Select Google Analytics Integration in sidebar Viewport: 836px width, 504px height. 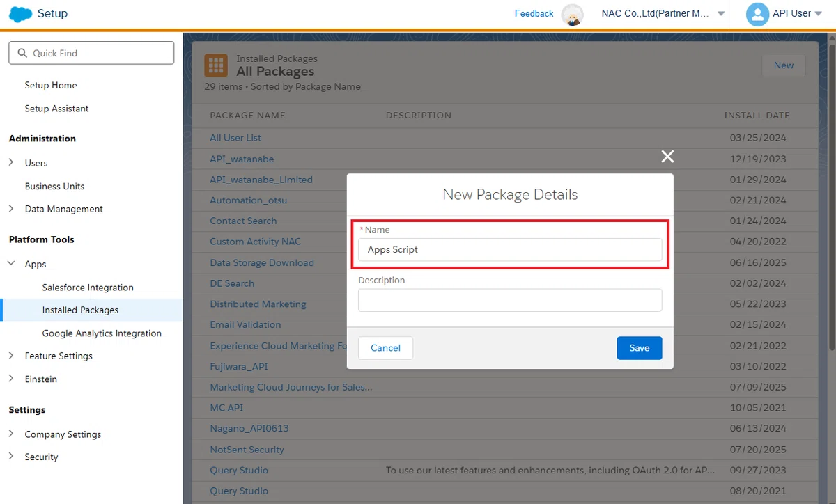click(x=102, y=333)
